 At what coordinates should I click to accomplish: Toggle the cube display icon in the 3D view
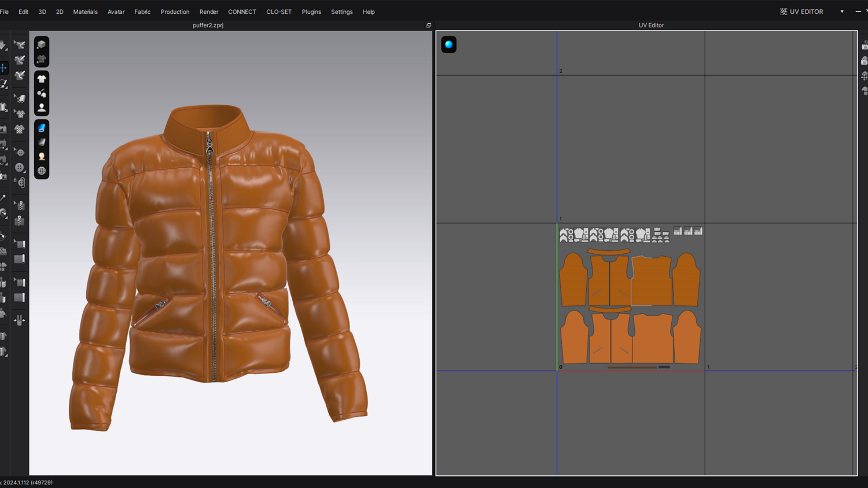coord(42,45)
